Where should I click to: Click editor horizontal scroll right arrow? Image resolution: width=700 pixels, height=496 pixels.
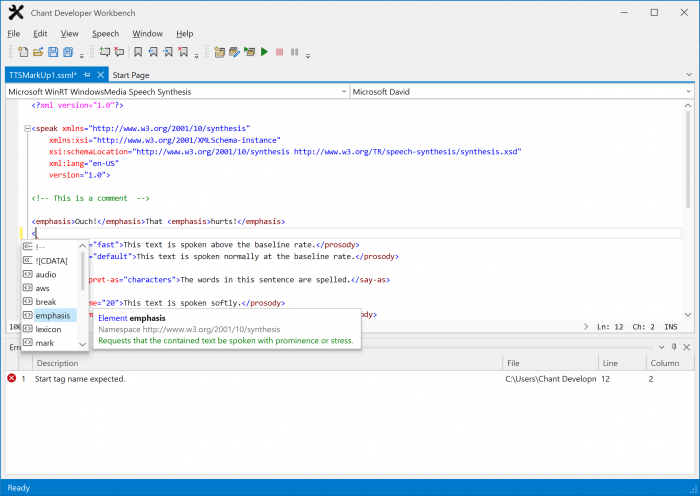click(x=586, y=327)
